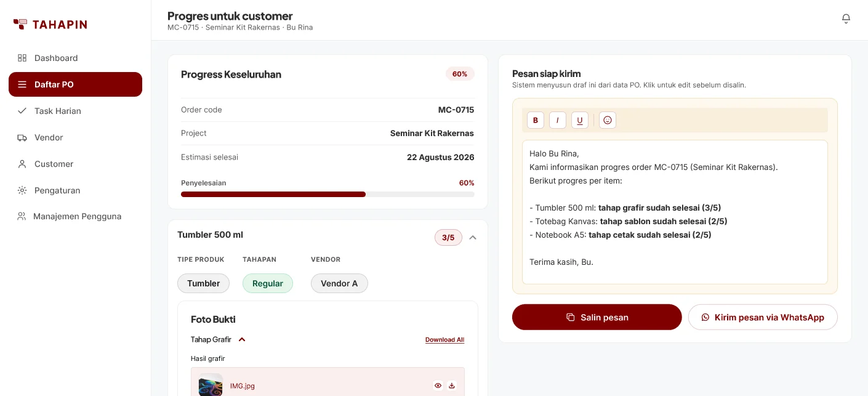Collapse the Tahap Grafir section
The width and height of the screenshot is (868, 396).
(242, 339)
